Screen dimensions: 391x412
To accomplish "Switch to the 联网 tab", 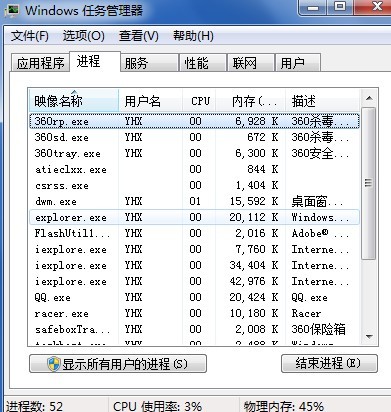I will pos(250,63).
